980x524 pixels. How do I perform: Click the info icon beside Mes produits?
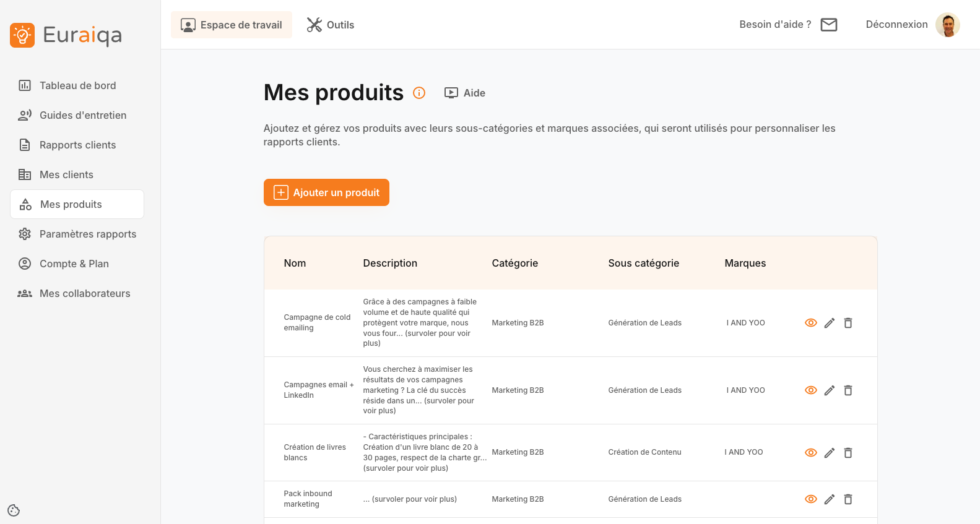[x=419, y=93]
